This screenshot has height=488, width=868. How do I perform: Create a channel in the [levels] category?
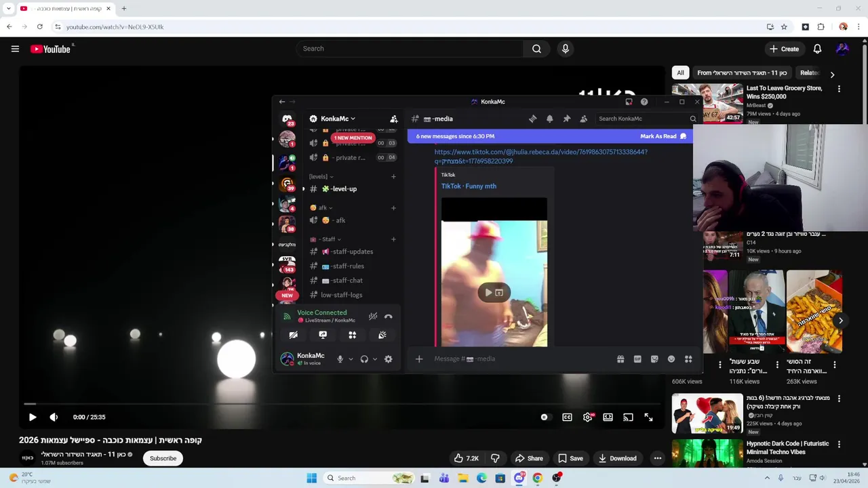[x=393, y=177]
